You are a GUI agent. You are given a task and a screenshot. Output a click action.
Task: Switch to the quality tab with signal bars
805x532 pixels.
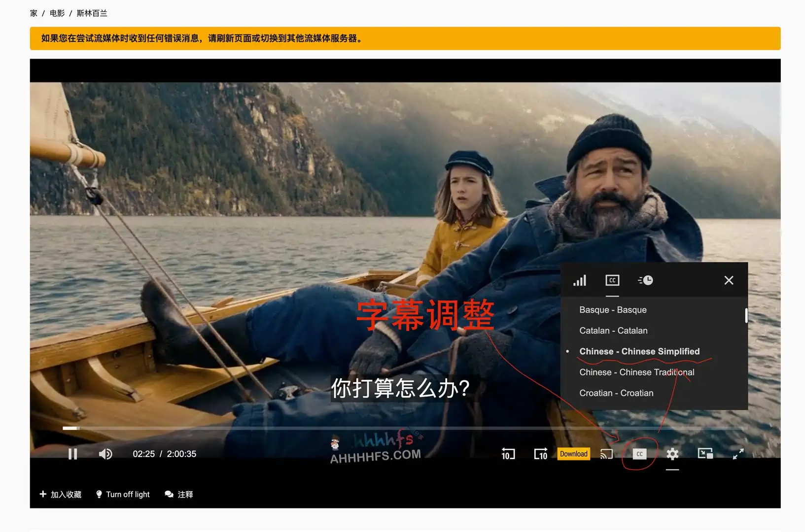pos(580,280)
